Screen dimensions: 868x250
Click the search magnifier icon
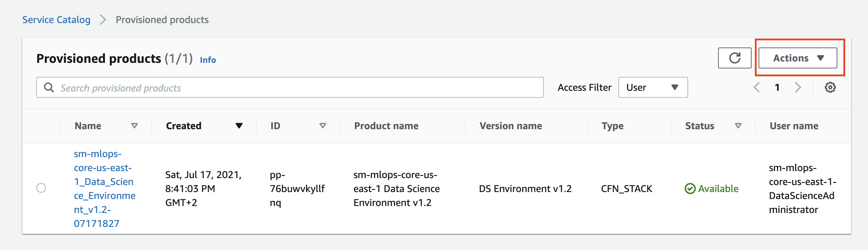tap(49, 87)
